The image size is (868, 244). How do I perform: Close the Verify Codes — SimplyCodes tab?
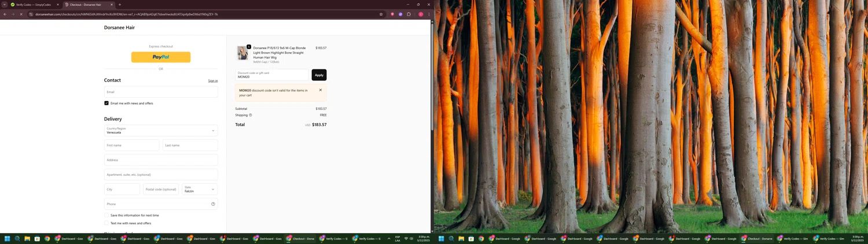click(57, 5)
